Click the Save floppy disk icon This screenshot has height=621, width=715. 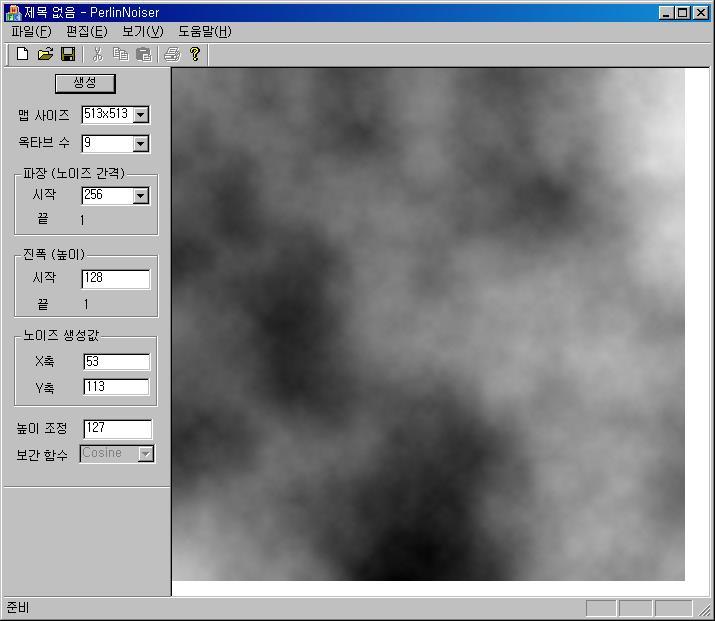(68, 54)
